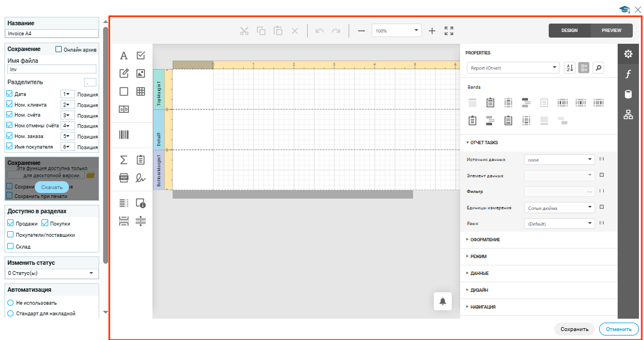Open the Report Explorer hierarchy icon
Viewport: 644px width, 340px height.
[628, 115]
